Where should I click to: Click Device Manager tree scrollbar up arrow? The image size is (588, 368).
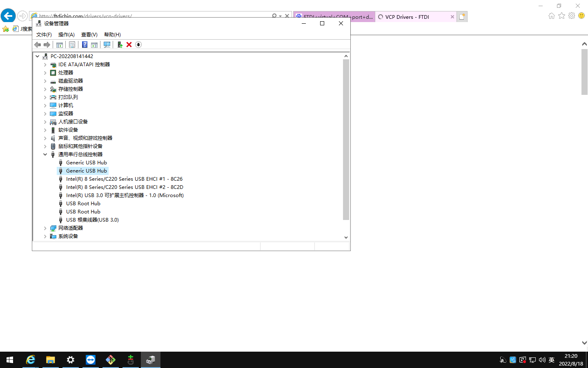(346, 56)
